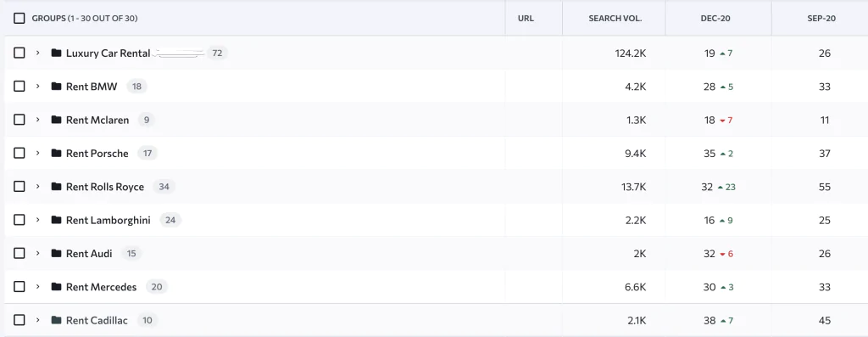This screenshot has width=868, height=337.
Task: Click the Rent Porsche folder icon
Action: tap(56, 153)
